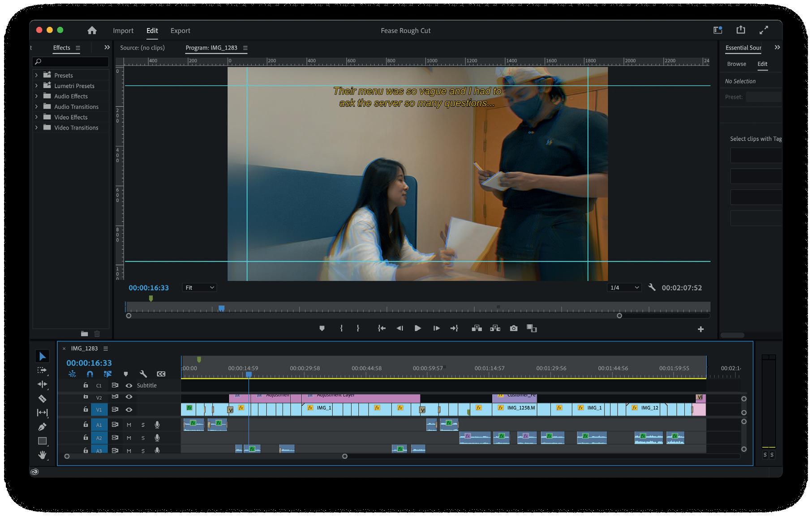This screenshot has height=516, width=812.
Task: Select the Hand tool
Action: pos(42,455)
